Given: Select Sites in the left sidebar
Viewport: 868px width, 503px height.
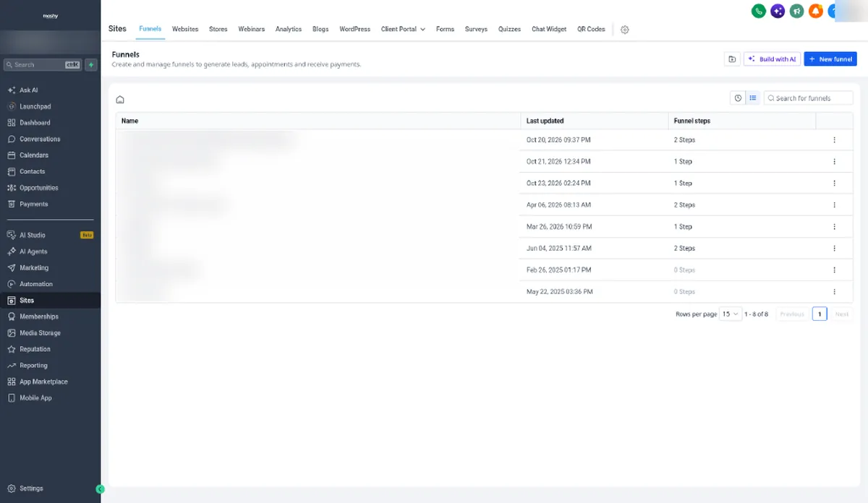Looking at the screenshot, I should tap(50, 301).
